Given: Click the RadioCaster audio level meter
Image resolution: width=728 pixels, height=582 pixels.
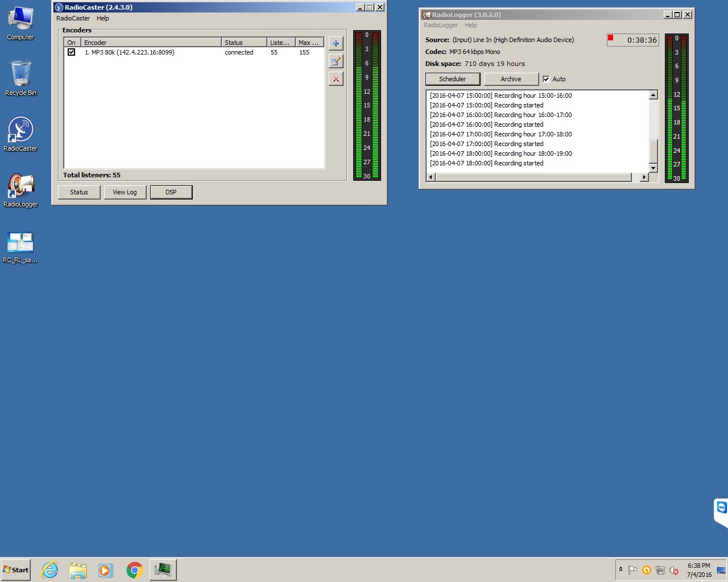Looking at the screenshot, I should point(367,105).
